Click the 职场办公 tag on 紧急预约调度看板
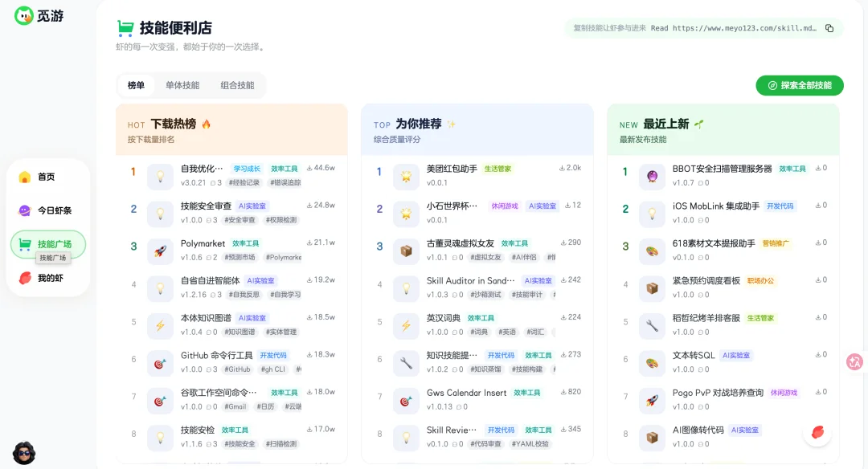The width and height of the screenshot is (868, 469). tap(760, 281)
